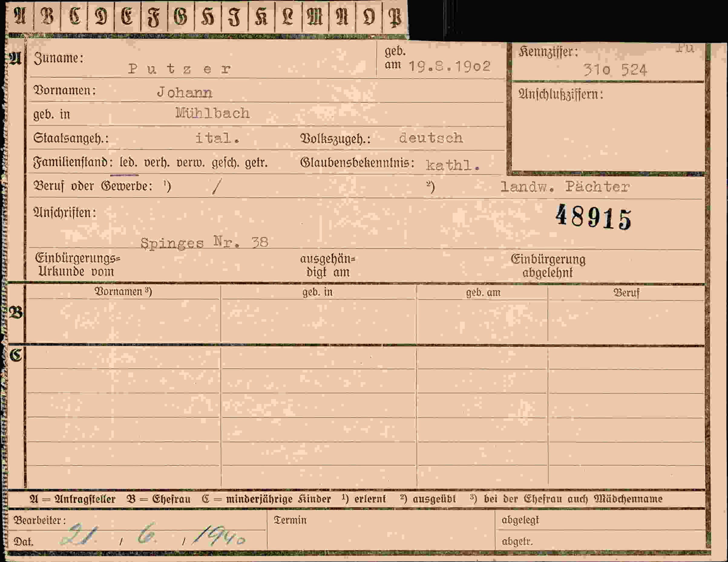
Task: Click the first name "Johann"
Action: [185, 93]
